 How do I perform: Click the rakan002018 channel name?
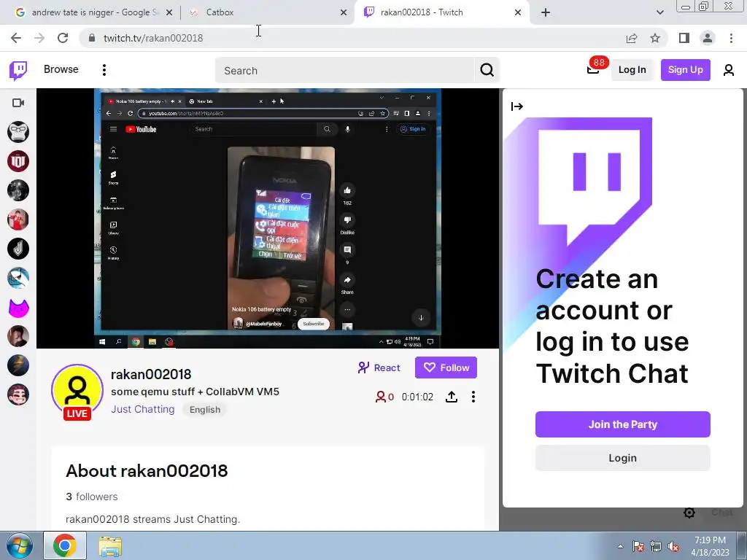pos(151,374)
